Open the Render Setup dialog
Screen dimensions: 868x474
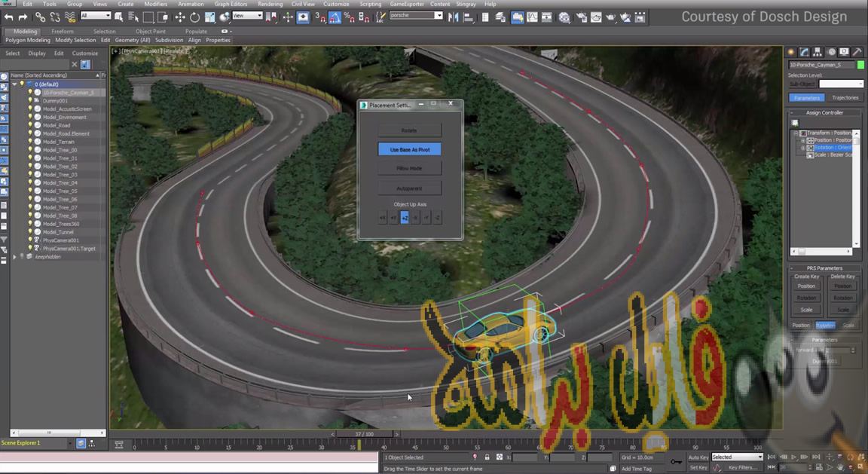(581, 17)
